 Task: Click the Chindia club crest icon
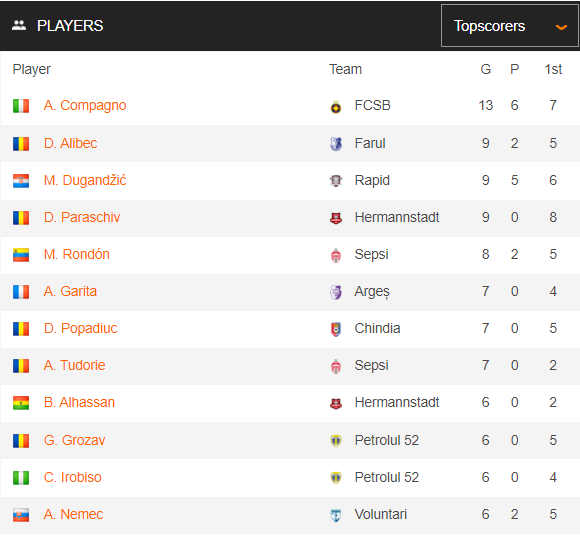(x=336, y=329)
